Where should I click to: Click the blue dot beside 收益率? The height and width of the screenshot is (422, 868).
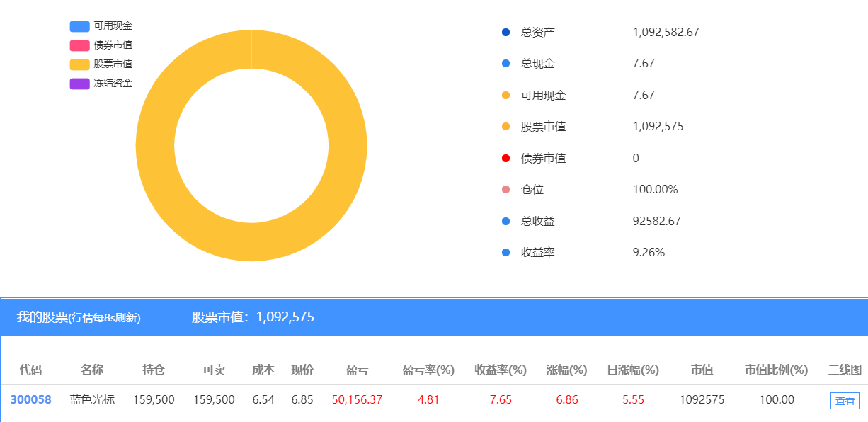click(506, 252)
